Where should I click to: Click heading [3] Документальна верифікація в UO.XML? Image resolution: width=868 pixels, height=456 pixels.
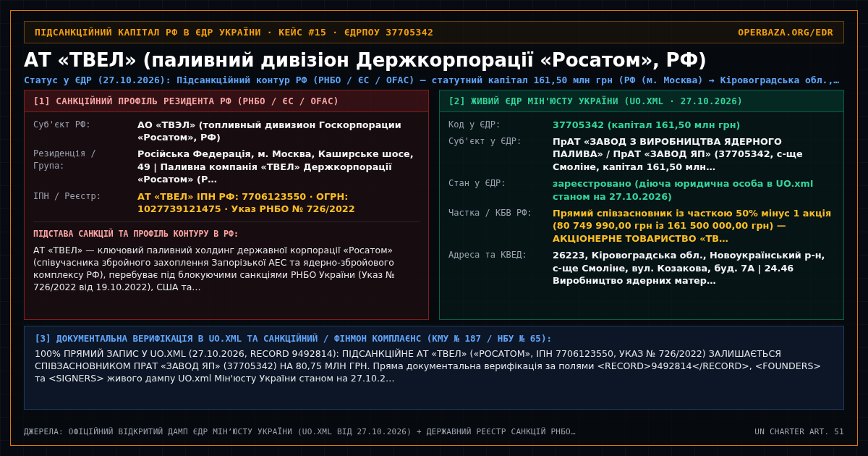coord(293,339)
